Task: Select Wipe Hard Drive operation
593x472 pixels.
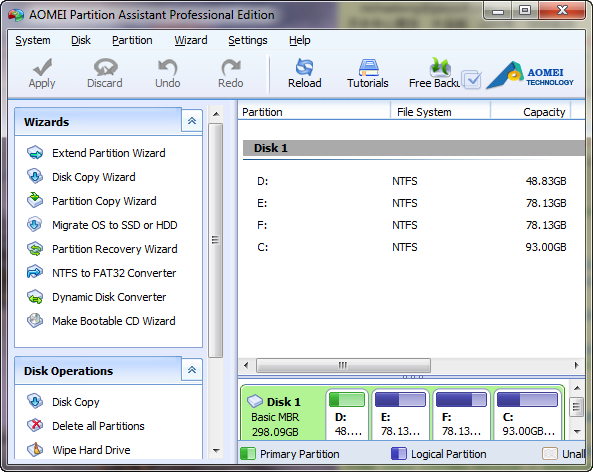Action: [x=91, y=450]
